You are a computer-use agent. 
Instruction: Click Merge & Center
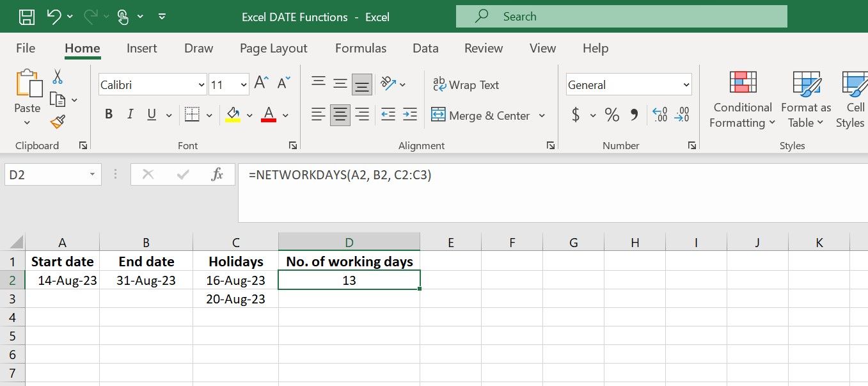[483, 115]
